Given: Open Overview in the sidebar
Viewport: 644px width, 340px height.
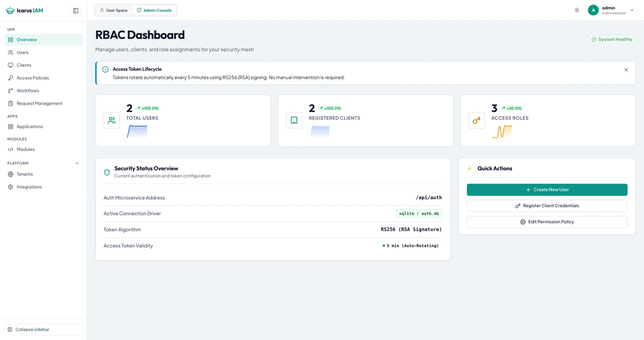Looking at the screenshot, I should pos(43,40).
